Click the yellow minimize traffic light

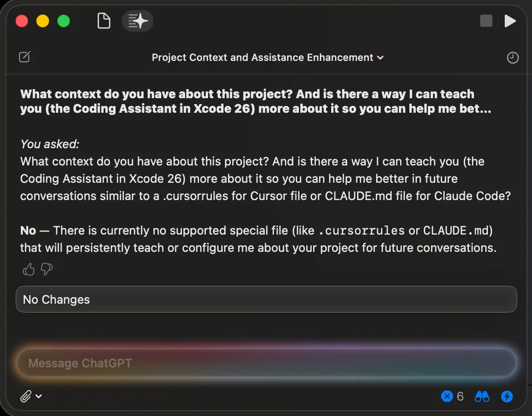(43, 21)
